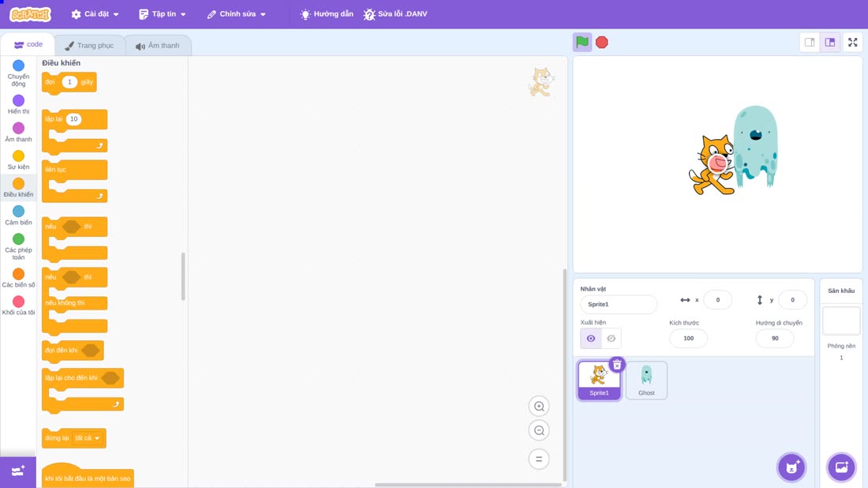
Task: Open the add extension button
Action: click(18, 471)
